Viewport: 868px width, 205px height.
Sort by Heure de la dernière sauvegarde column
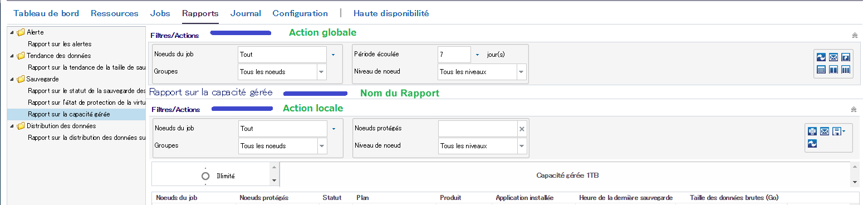[626, 198]
